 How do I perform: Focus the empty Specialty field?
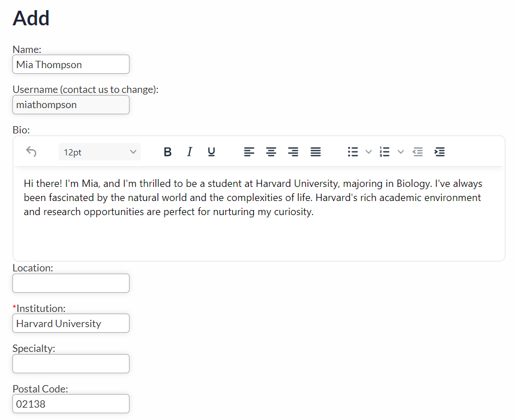71,364
